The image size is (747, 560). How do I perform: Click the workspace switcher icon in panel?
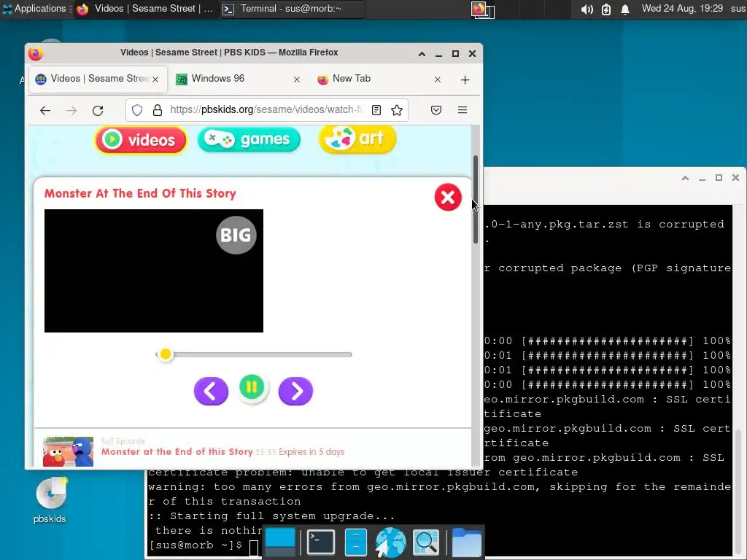coord(483,9)
